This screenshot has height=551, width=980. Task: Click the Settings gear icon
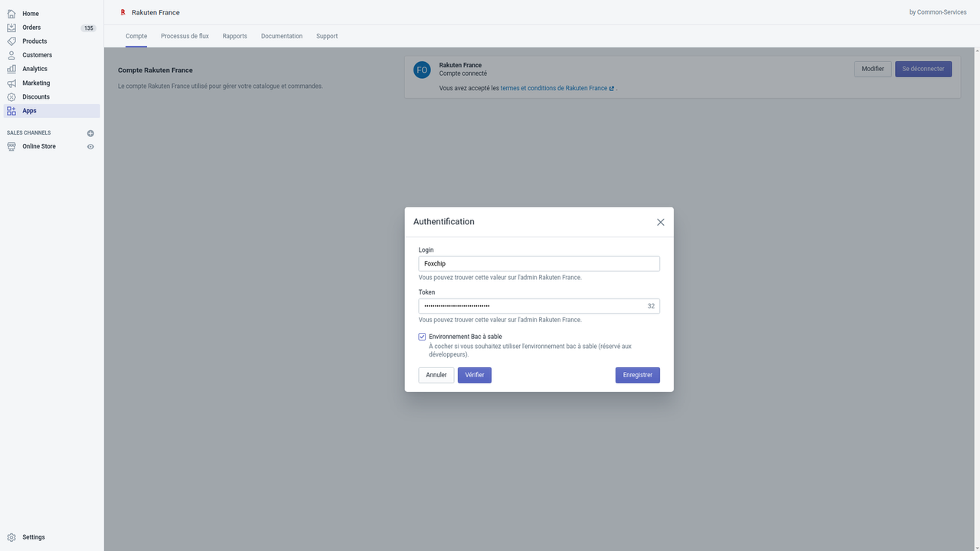tap(11, 537)
